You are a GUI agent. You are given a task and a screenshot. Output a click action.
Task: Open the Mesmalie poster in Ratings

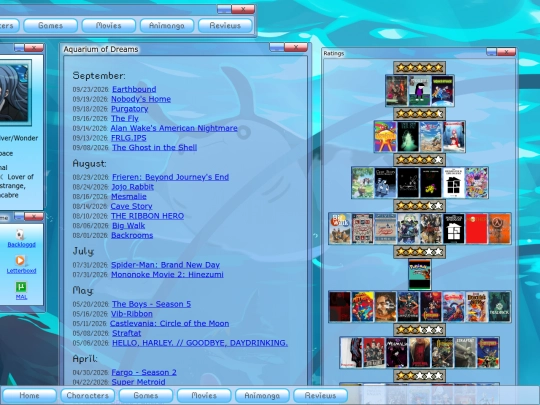click(x=397, y=353)
